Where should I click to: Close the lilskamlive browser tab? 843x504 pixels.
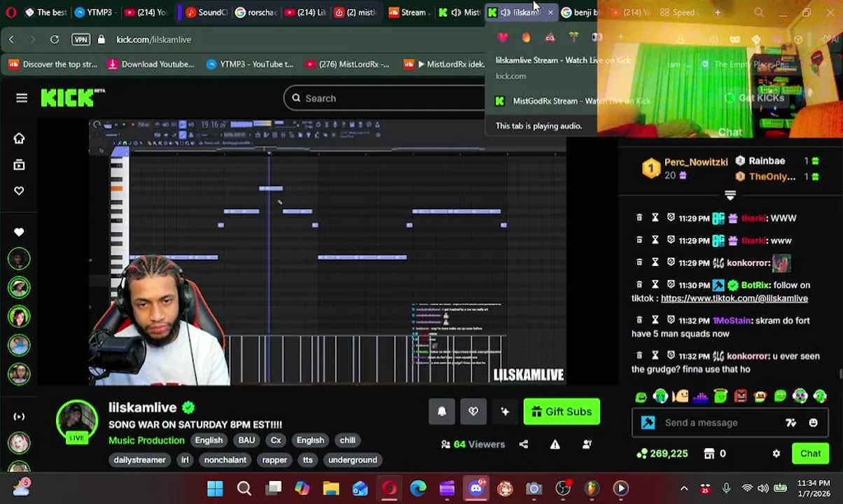pyautogui.click(x=550, y=13)
